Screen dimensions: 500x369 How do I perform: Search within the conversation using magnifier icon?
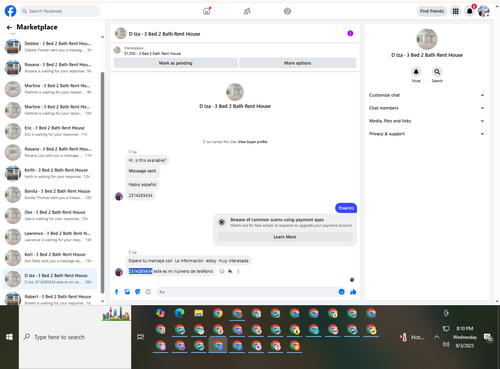tap(437, 72)
